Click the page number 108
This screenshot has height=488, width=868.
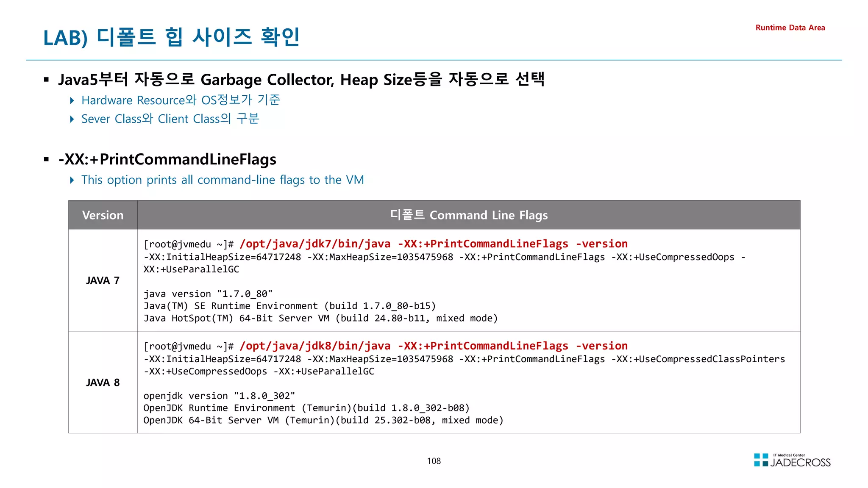click(434, 461)
